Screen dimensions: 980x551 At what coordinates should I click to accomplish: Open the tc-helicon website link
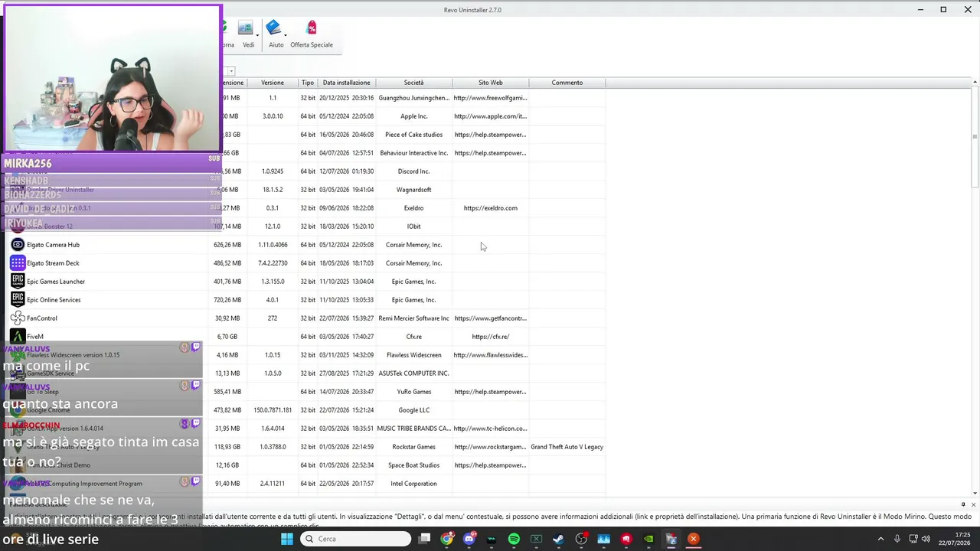tap(491, 429)
